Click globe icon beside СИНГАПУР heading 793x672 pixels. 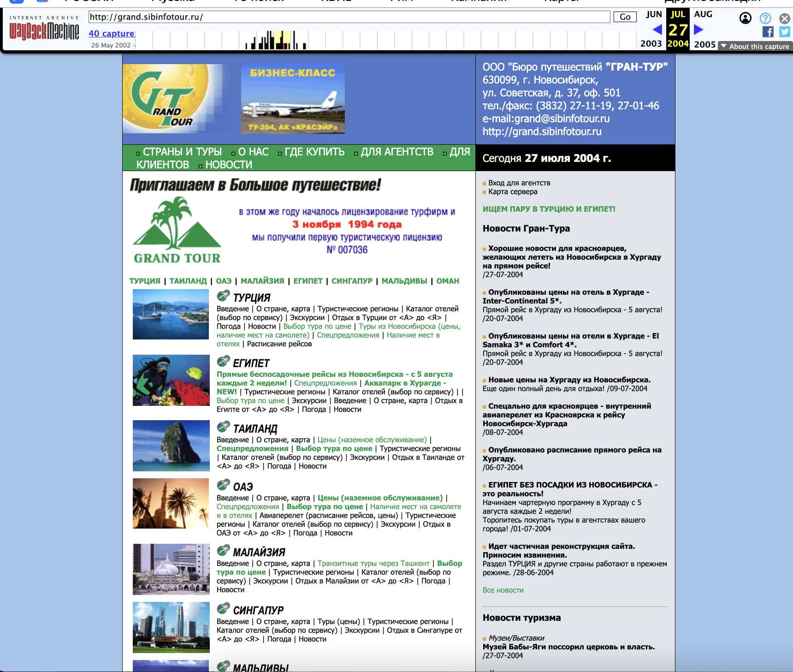point(223,608)
